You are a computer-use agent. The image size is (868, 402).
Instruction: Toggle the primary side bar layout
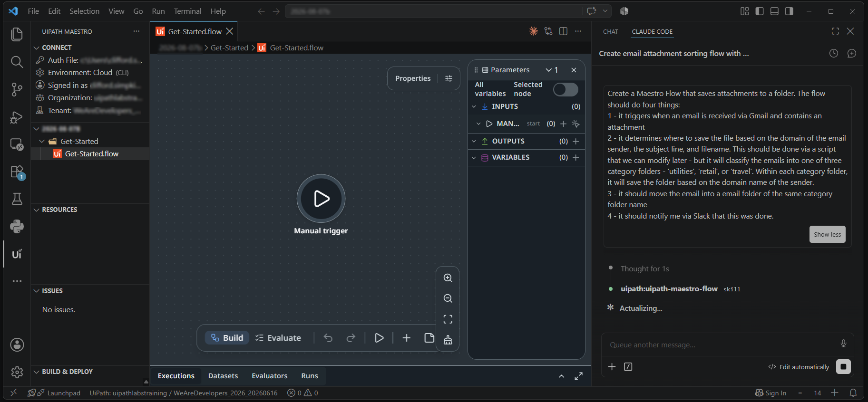point(760,11)
